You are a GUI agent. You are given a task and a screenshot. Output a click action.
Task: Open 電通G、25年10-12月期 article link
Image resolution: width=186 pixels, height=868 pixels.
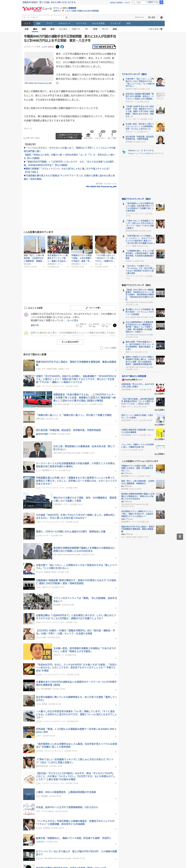[x=71, y=531]
